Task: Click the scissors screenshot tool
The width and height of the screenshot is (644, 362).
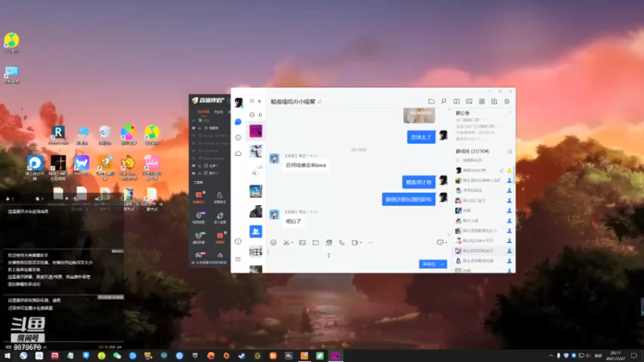Action: tap(287, 243)
